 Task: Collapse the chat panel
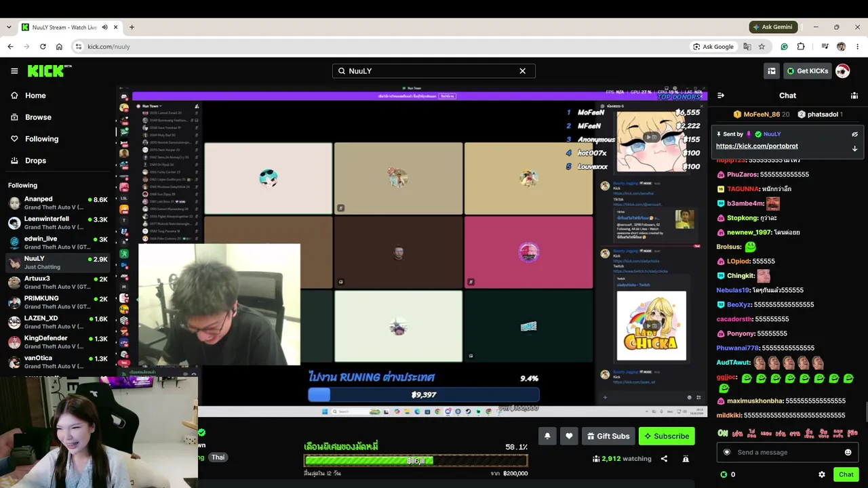721,96
